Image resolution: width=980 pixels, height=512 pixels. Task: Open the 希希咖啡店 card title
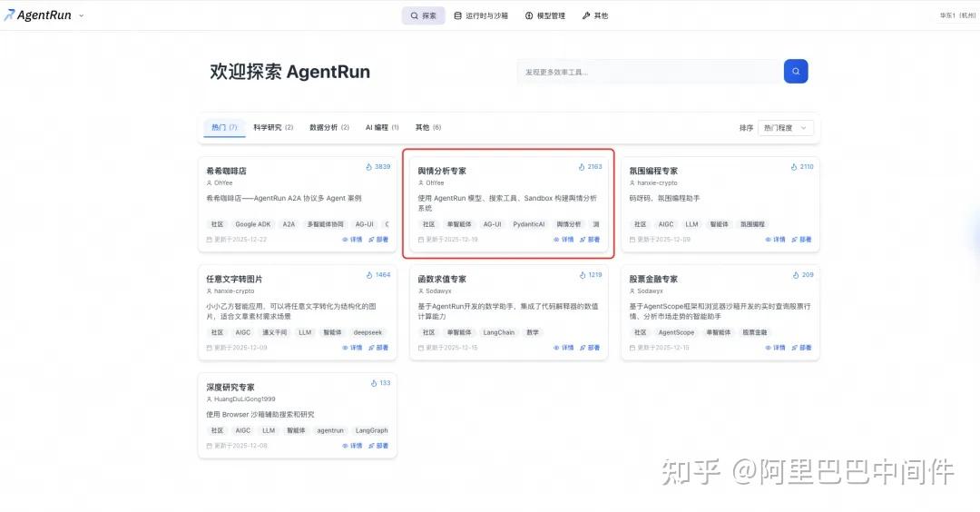(x=226, y=171)
